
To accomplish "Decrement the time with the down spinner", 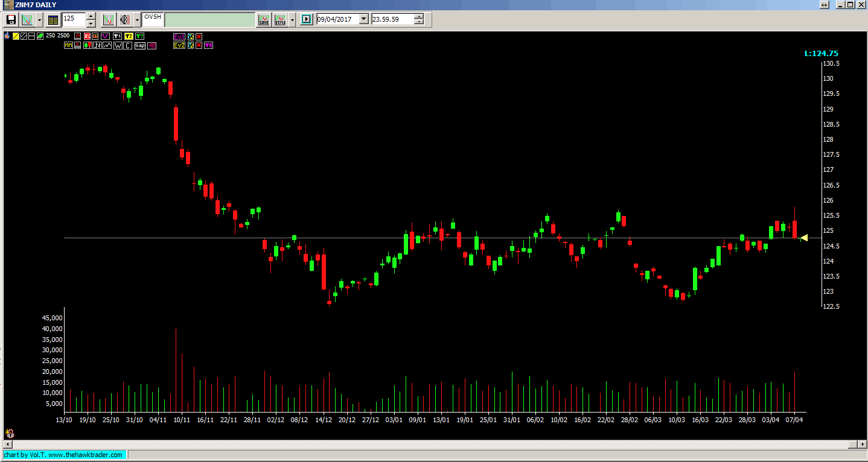I will pos(419,22).
